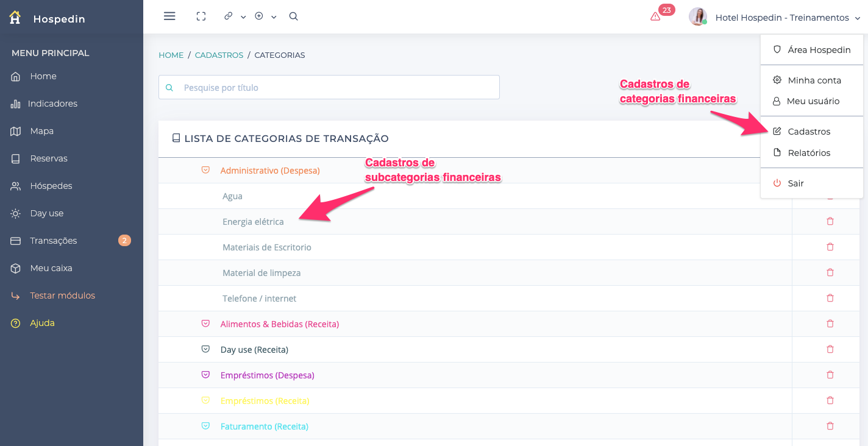The height and width of the screenshot is (446, 868).
Task: Click trash icon for Day use (Receita)
Action: coord(830,350)
